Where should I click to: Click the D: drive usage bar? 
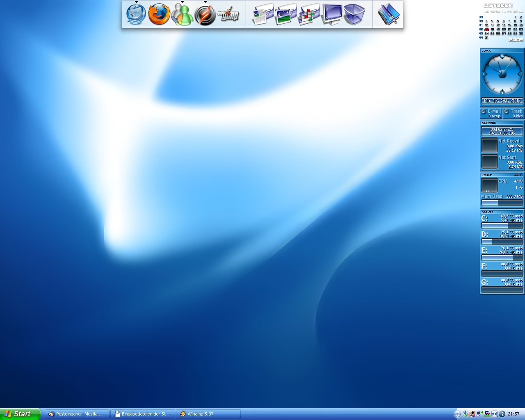(x=502, y=242)
